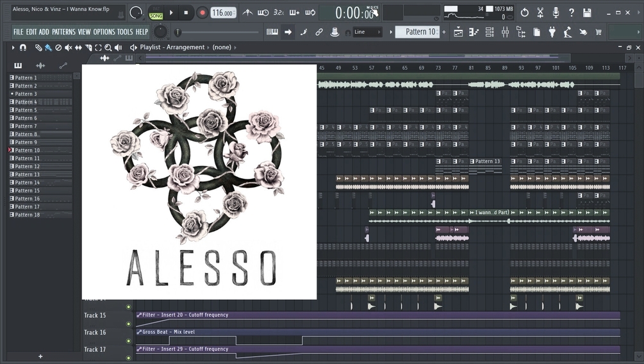The image size is (644, 364).
Task: Open Gross Beat - Mix level clip menu
Action: coord(139,332)
